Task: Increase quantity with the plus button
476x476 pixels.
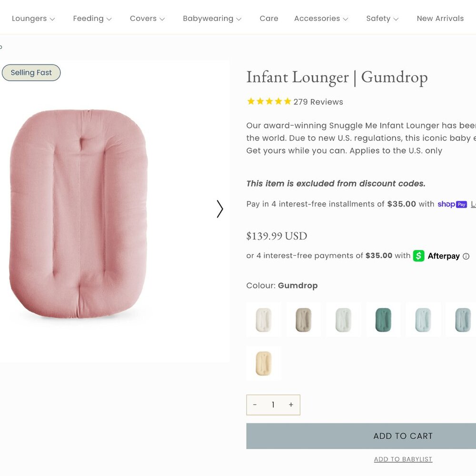Action: [291, 405]
